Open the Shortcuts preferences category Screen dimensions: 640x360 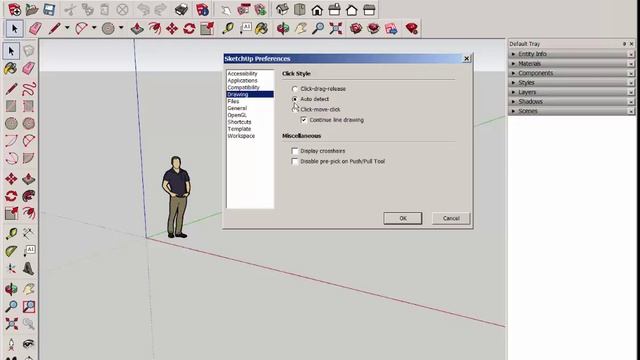(239, 122)
